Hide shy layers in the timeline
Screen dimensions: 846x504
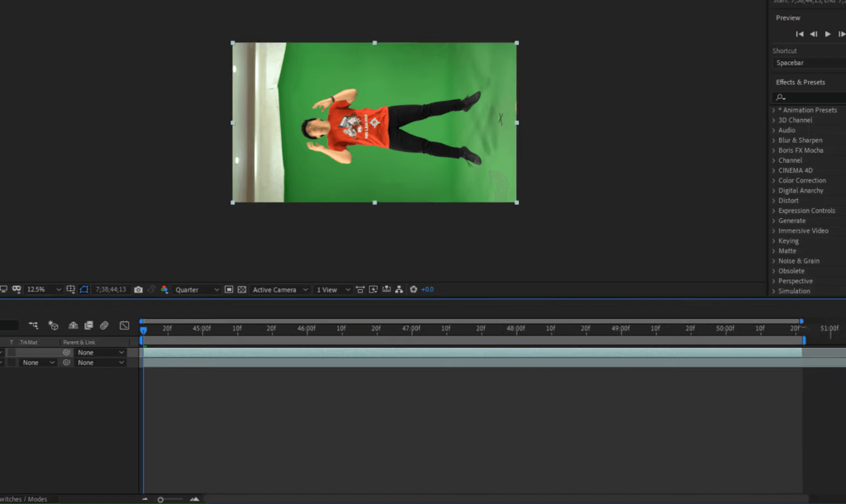coord(74,326)
